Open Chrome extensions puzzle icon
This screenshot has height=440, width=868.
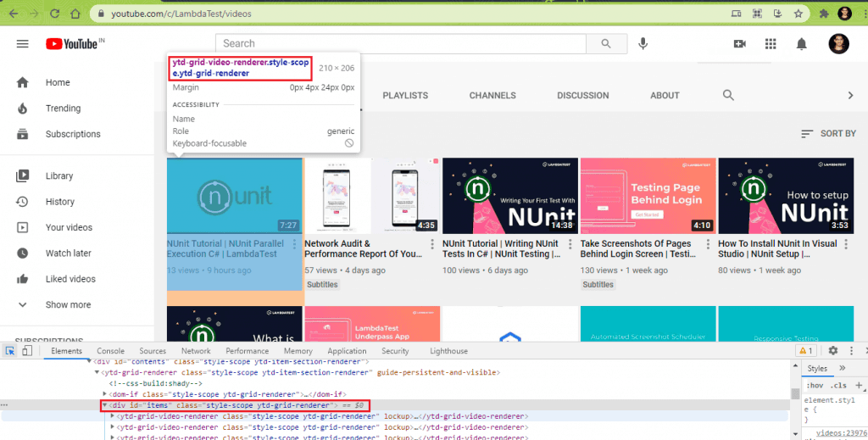822,14
